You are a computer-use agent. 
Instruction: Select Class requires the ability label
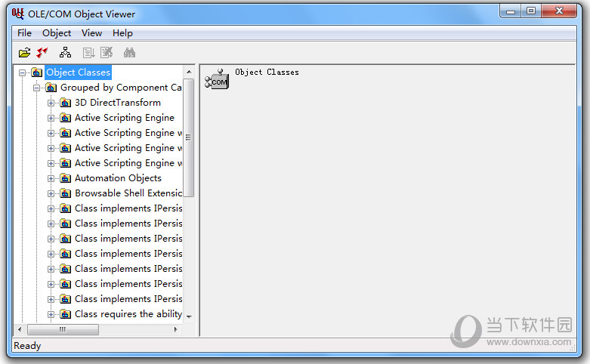click(x=128, y=314)
